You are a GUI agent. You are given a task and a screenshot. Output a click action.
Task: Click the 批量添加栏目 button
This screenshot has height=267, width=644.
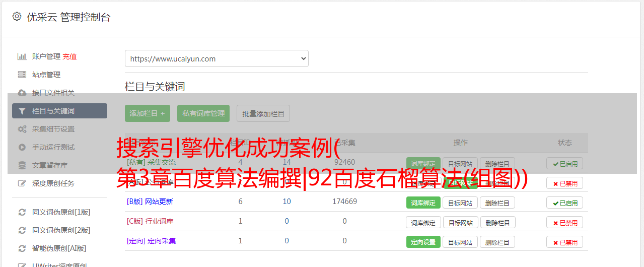point(263,113)
